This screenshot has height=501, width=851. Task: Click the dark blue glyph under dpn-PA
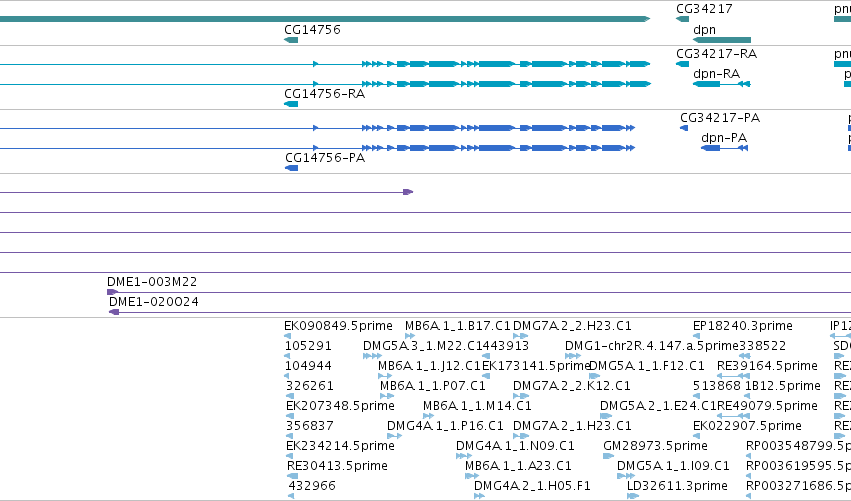point(725,148)
